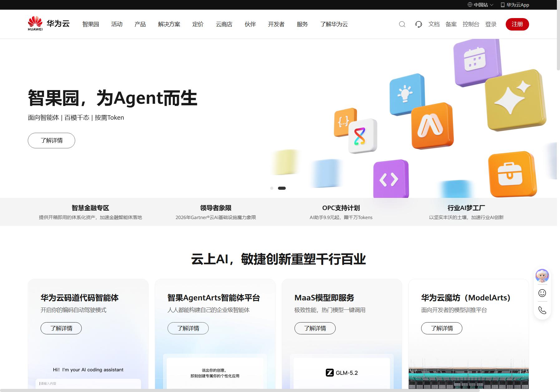560x392 pixels.
Task: Open the 行业AI梦工厂 banner tab
Action: [466, 212]
